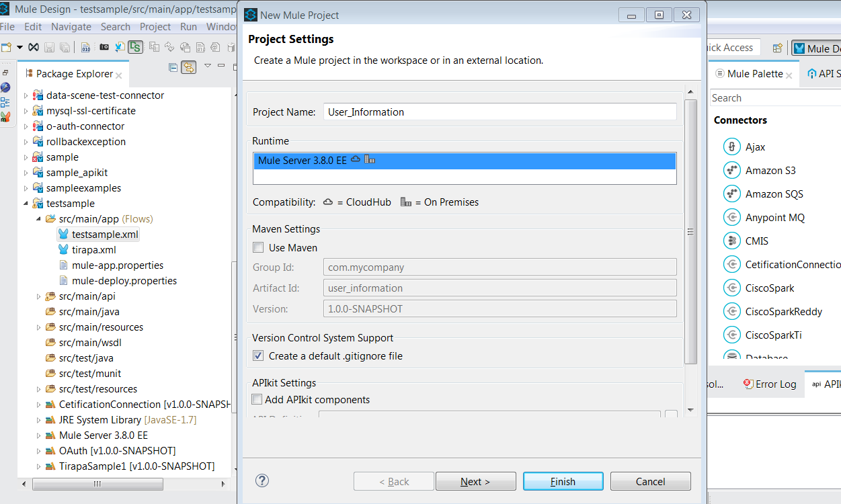Enable the Use Maven checkbox

pos(258,248)
